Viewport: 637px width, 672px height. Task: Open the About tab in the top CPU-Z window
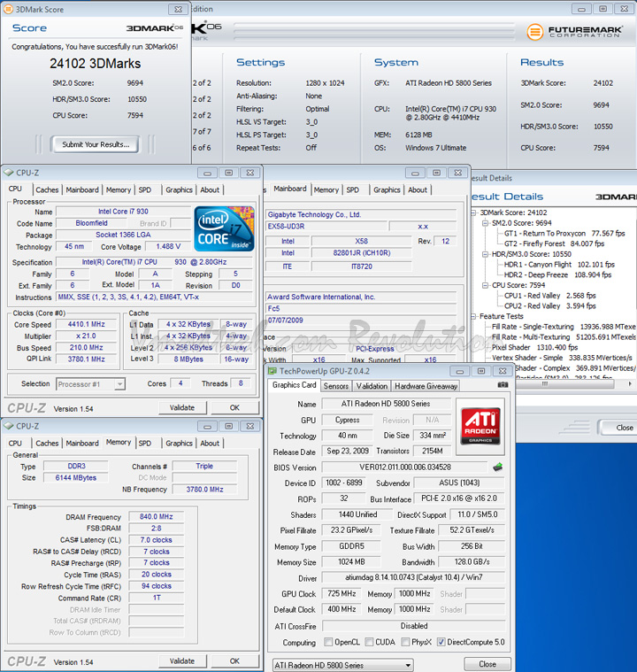click(x=210, y=189)
